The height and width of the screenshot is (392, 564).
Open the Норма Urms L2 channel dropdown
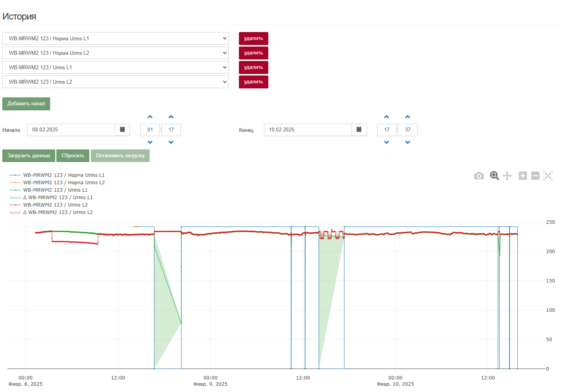tap(116, 53)
